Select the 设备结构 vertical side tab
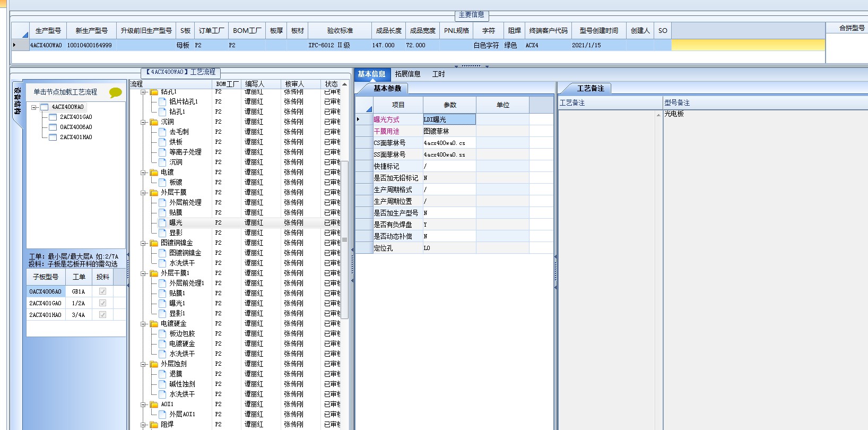 pos(18,101)
